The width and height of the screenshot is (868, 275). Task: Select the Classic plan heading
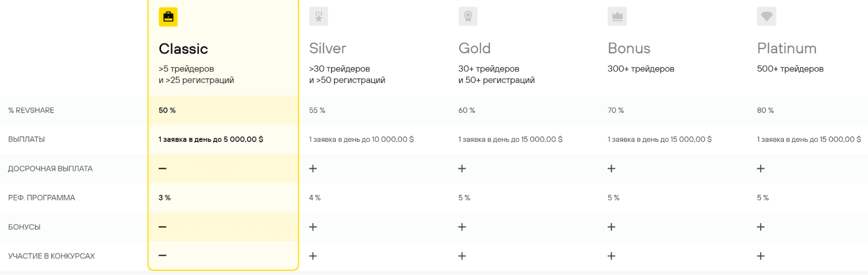click(183, 49)
